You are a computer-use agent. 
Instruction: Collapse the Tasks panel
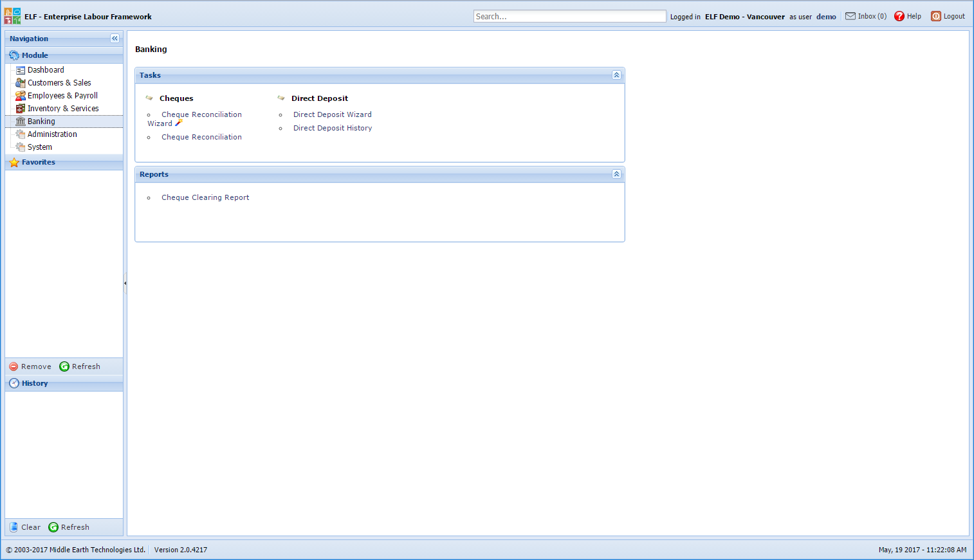[616, 75]
